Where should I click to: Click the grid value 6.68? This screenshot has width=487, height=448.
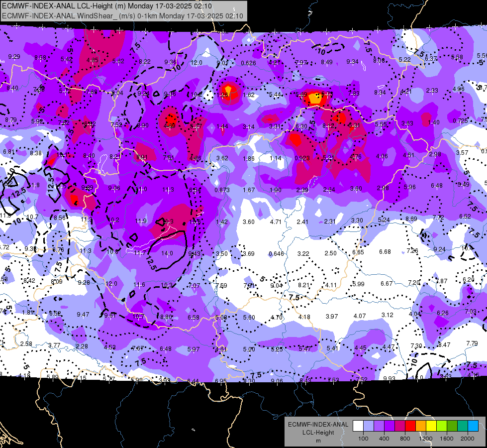(385, 251)
